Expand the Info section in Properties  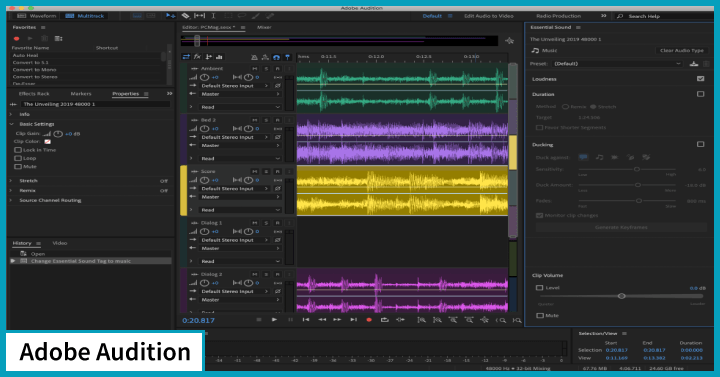pos(12,114)
